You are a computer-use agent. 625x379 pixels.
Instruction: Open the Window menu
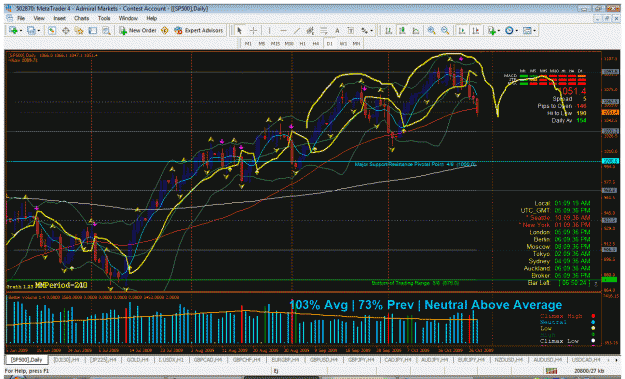click(128, 18)
